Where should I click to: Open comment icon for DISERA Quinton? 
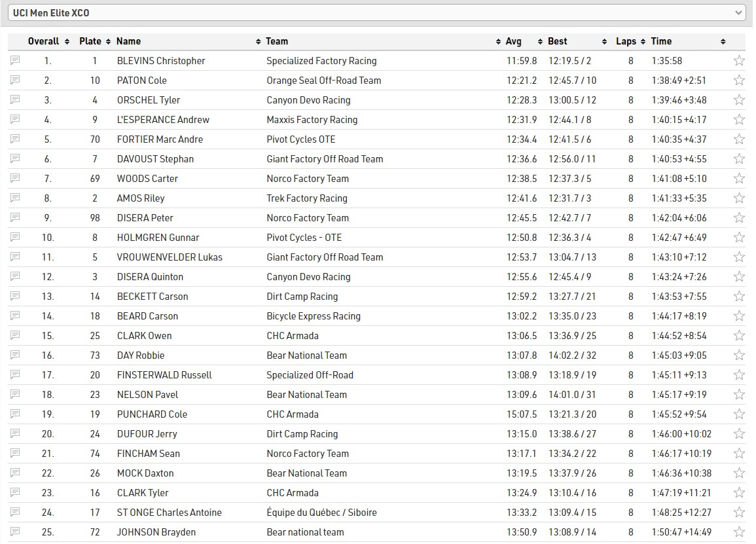(16, 276)
